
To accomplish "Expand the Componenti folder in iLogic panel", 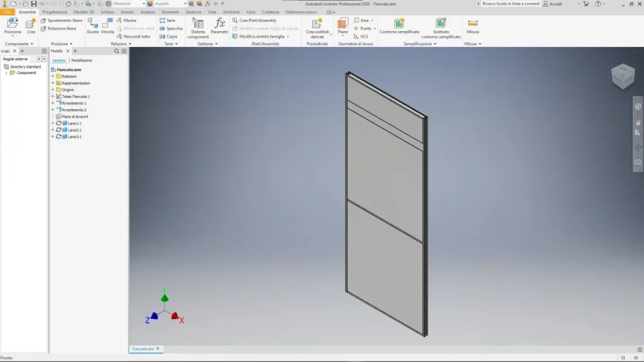I will coord(6,73).
